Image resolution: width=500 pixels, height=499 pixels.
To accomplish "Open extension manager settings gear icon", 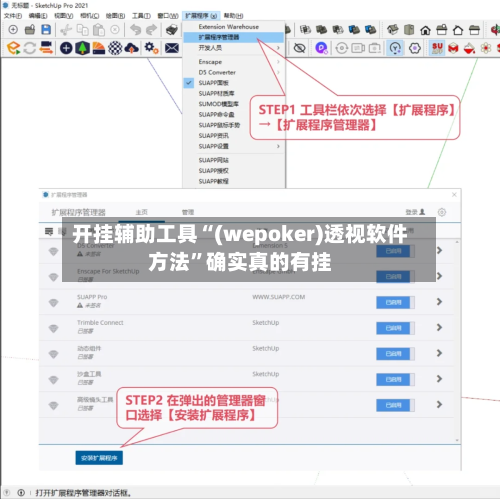I will (442, 212).
